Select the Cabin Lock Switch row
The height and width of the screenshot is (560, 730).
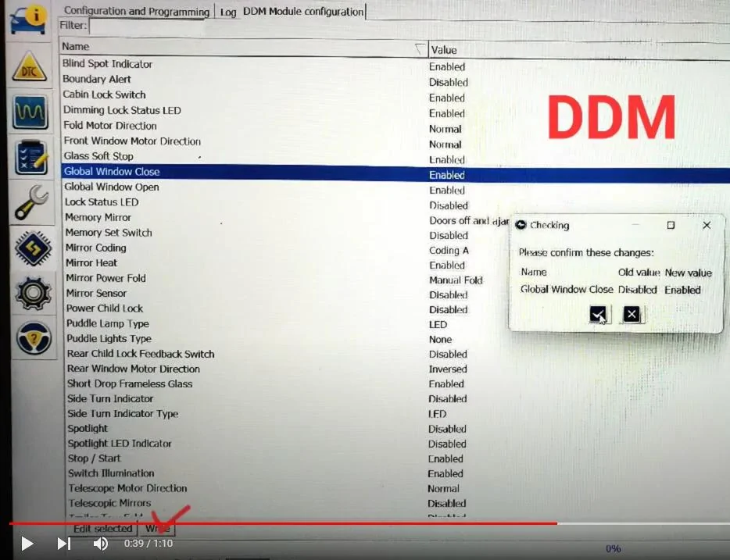click(395, 95)
